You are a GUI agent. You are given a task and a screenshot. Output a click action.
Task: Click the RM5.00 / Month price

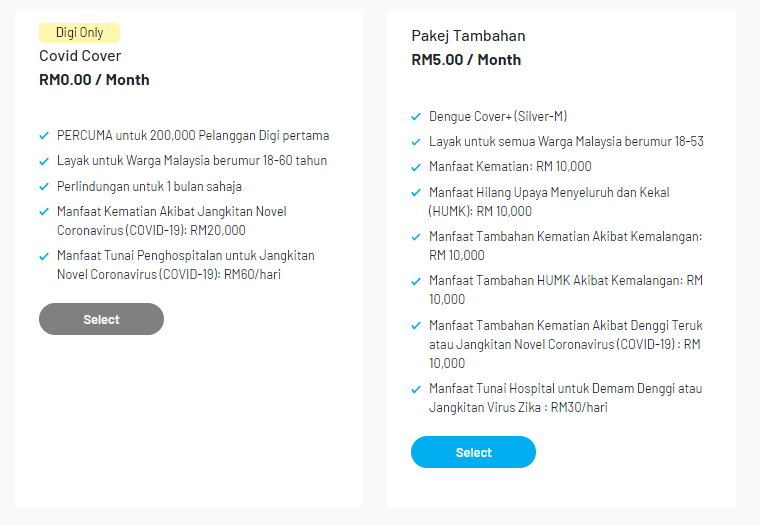[x=466, y=60]
